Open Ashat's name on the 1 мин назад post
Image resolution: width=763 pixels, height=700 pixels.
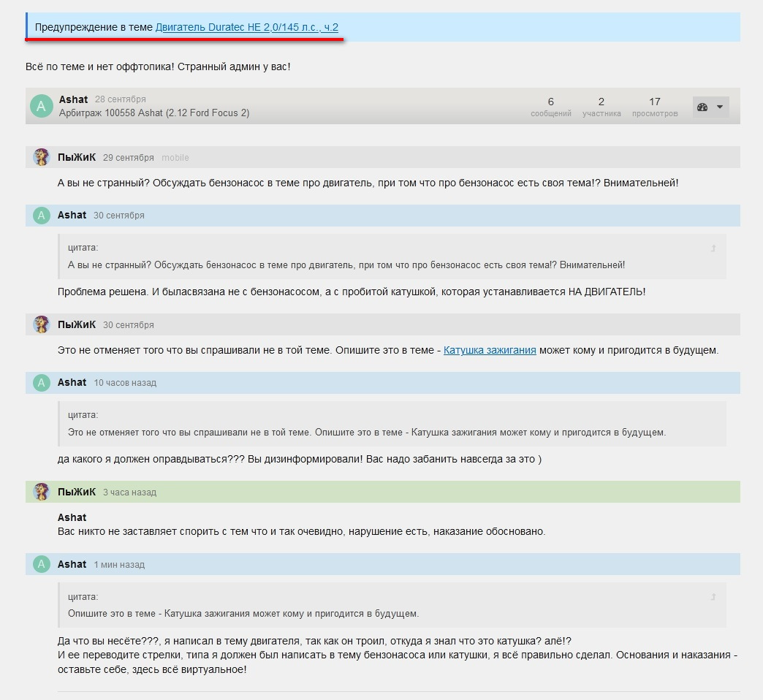tap(72, 564)
